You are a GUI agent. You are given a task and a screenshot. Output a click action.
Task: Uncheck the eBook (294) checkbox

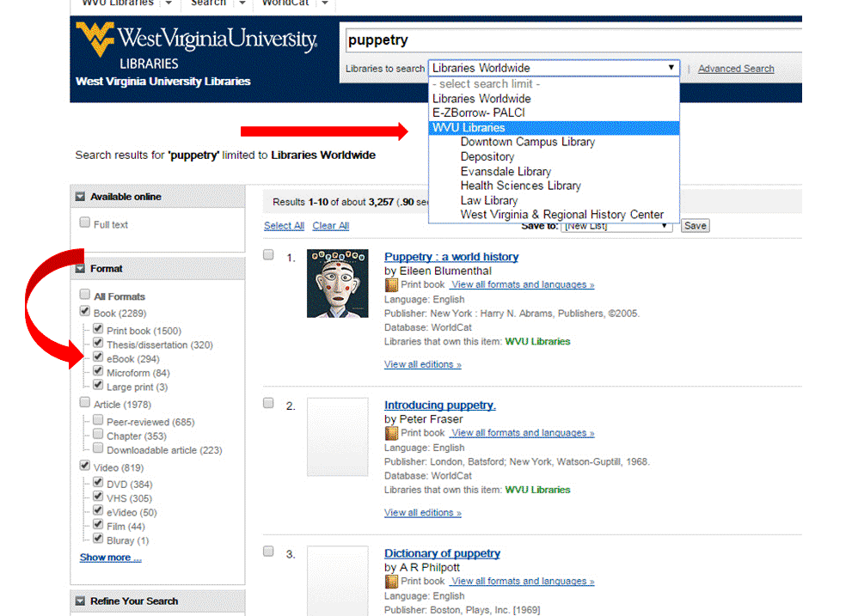98,357
